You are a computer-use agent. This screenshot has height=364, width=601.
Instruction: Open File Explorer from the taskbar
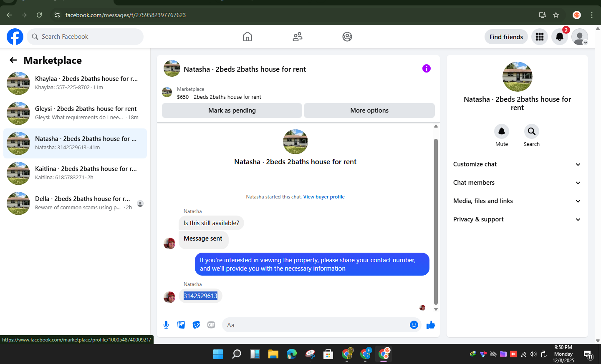[x=273, y=354]
